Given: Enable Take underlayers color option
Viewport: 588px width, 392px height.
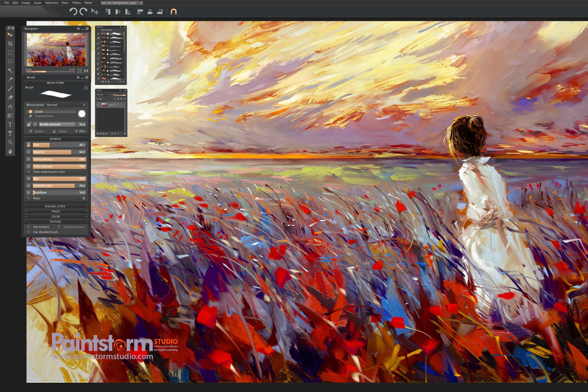Looking at the screenshot, I should [28, 172].
